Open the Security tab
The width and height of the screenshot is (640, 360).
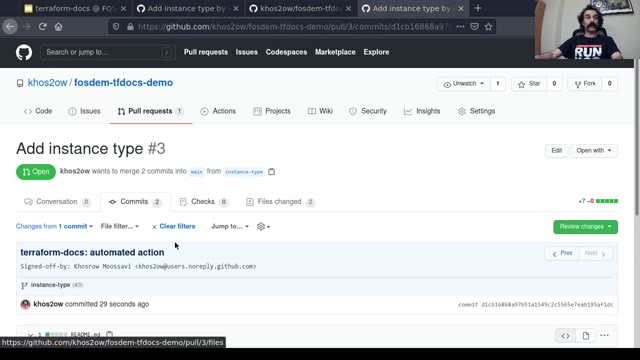[x=368, y=111]
